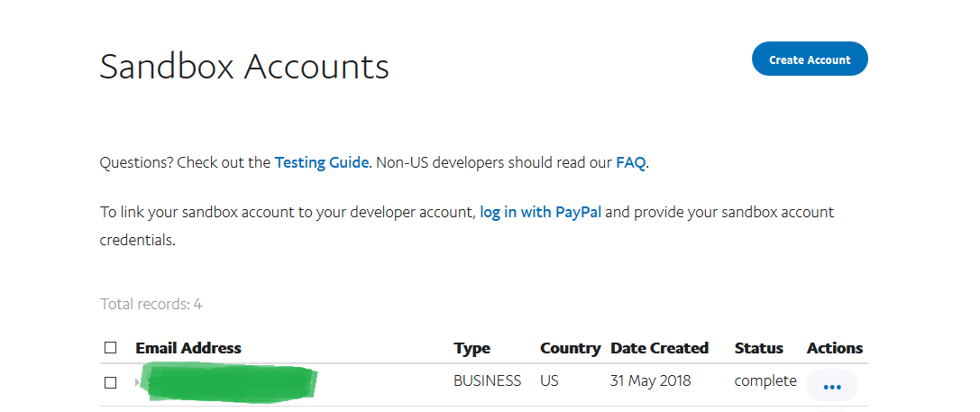
Task: Click the Create Account button
Action: pyautogui.click(x=809, y=60)
